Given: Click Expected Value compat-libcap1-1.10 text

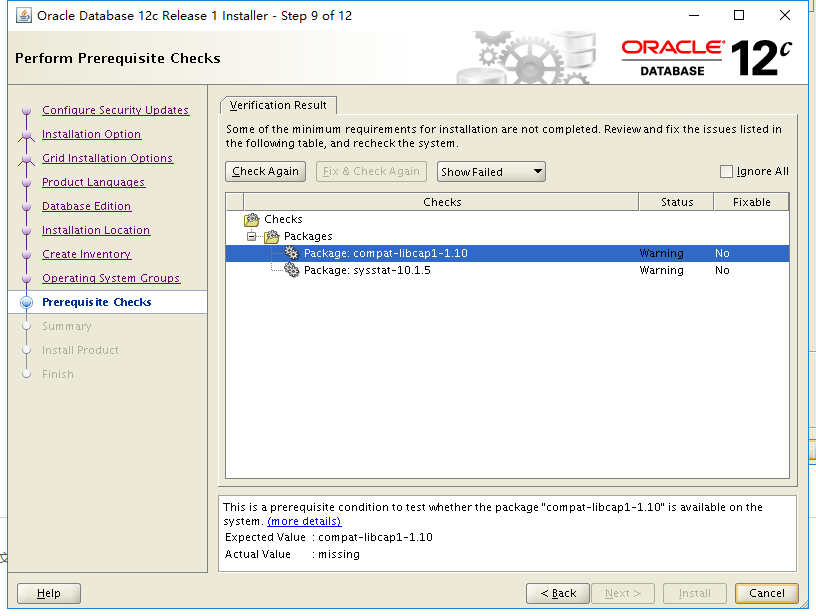Looking at the screenshot, I should click(x=375, y=537).
